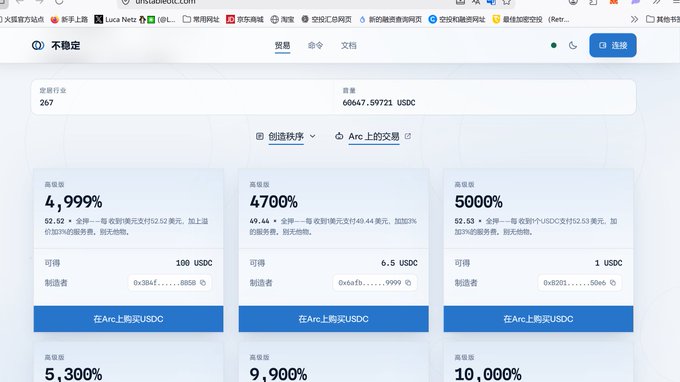Buy USDC on Arc in 4700% card

pyautogui.click(x=333, y=319)
